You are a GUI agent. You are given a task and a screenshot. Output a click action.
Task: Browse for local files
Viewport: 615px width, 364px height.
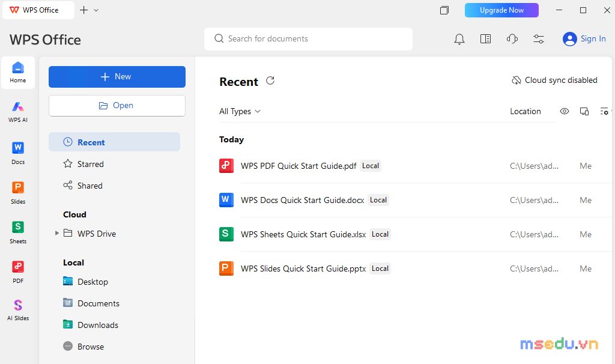[x=83, y=347]
